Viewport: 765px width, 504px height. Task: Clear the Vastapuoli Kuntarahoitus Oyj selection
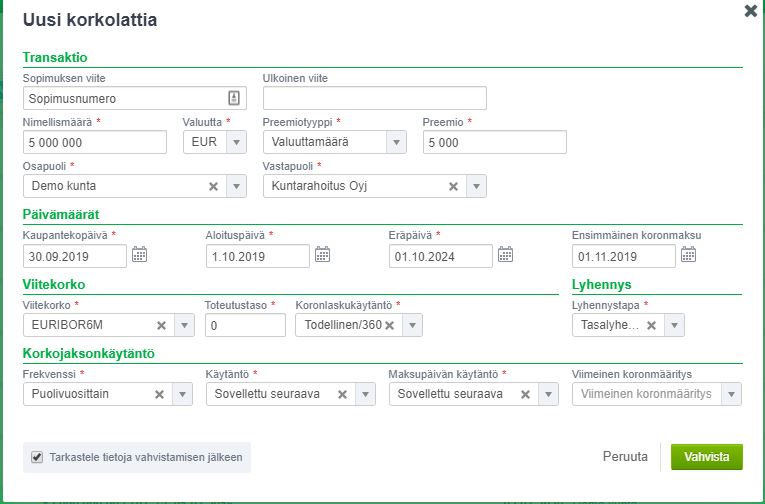pyautogui.click(x=453, y=186)
